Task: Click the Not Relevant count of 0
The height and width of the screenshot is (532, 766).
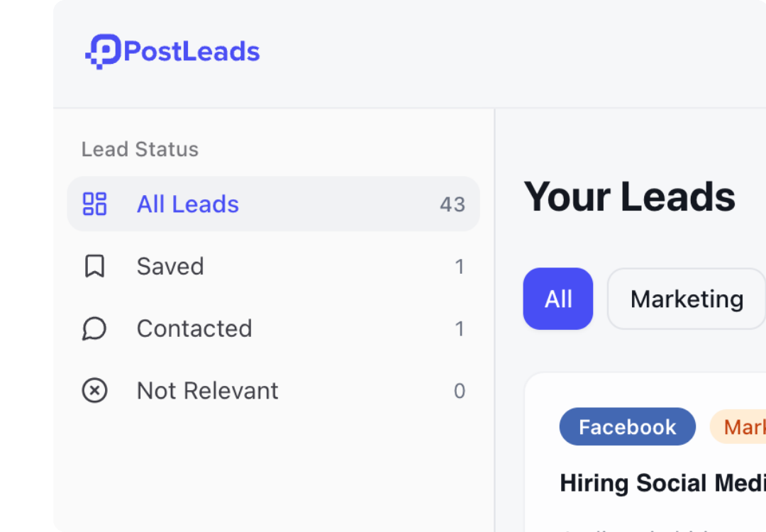Action: click(460, 391)
